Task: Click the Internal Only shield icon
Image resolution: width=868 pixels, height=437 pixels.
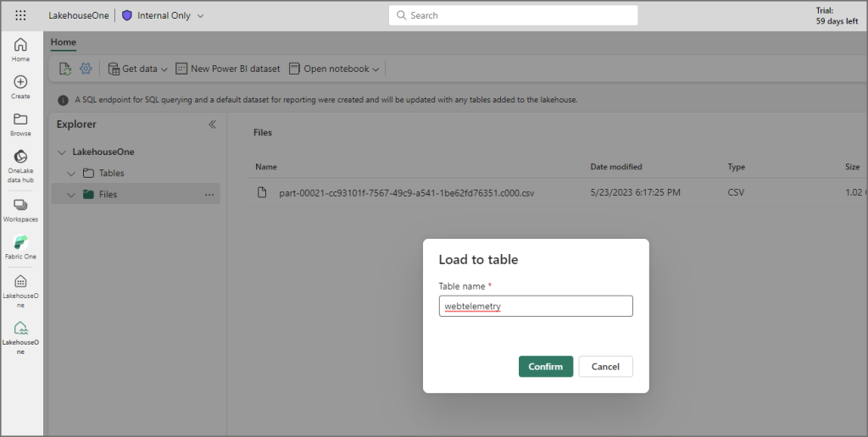Action: pyautogui.click(x=127, y=15)
